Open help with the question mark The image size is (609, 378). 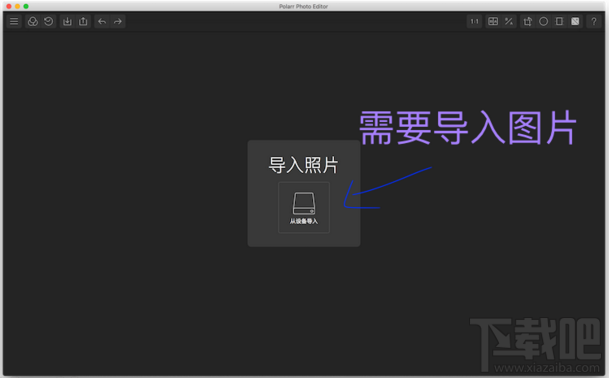[x=594, y=21]
